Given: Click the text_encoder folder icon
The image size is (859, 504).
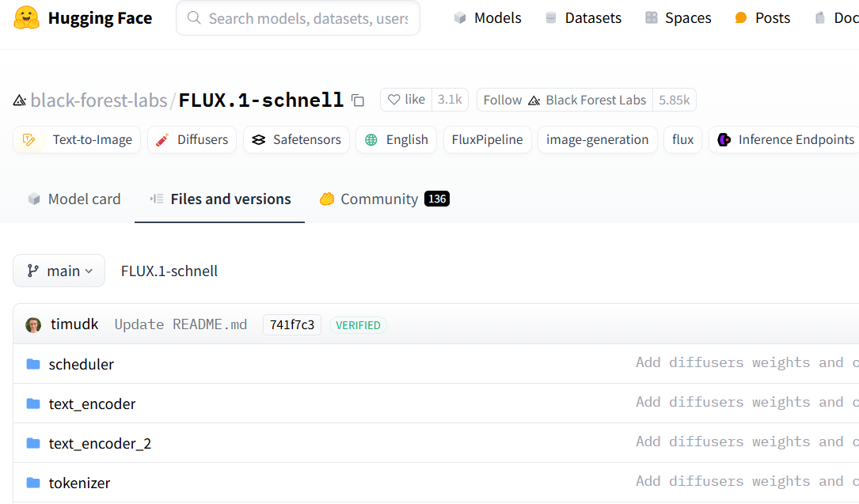Looking at the screenshot, I should [33, 404].
